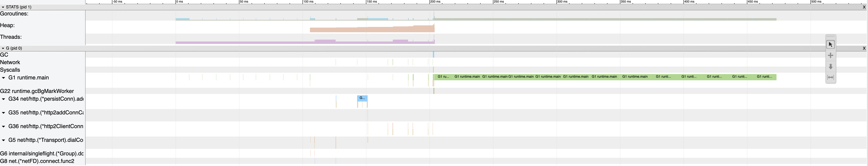This screenshot has width=868, height=166.
Task: Select the Threads stats row label
Action: (11, 37)
